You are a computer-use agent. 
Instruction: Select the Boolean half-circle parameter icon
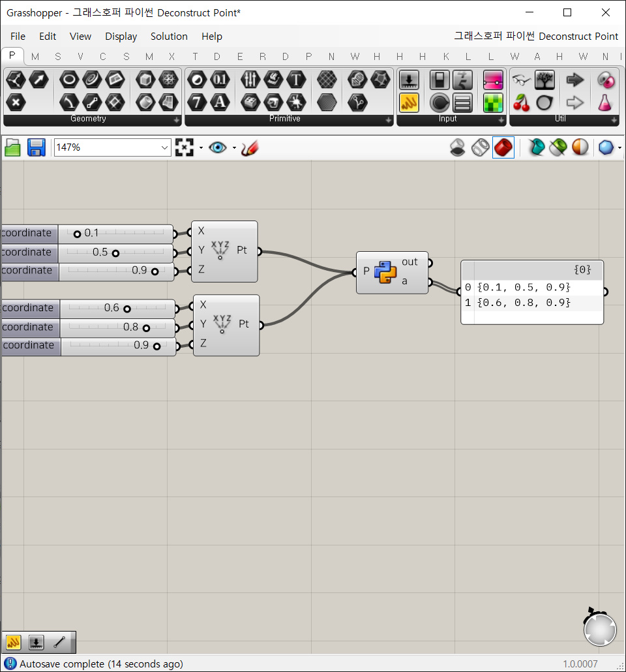pyautogui.click(x=197, y=80)
